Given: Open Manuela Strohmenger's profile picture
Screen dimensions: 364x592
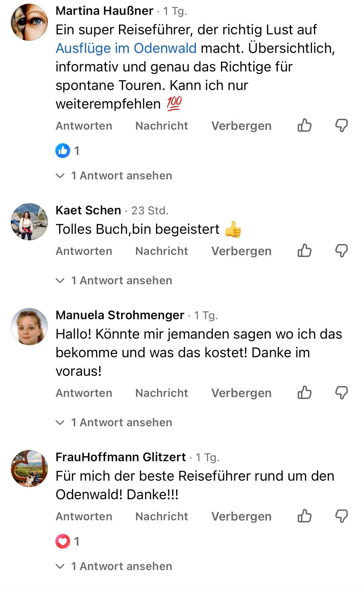Looking at the screenshot, I should coord(29,327).
